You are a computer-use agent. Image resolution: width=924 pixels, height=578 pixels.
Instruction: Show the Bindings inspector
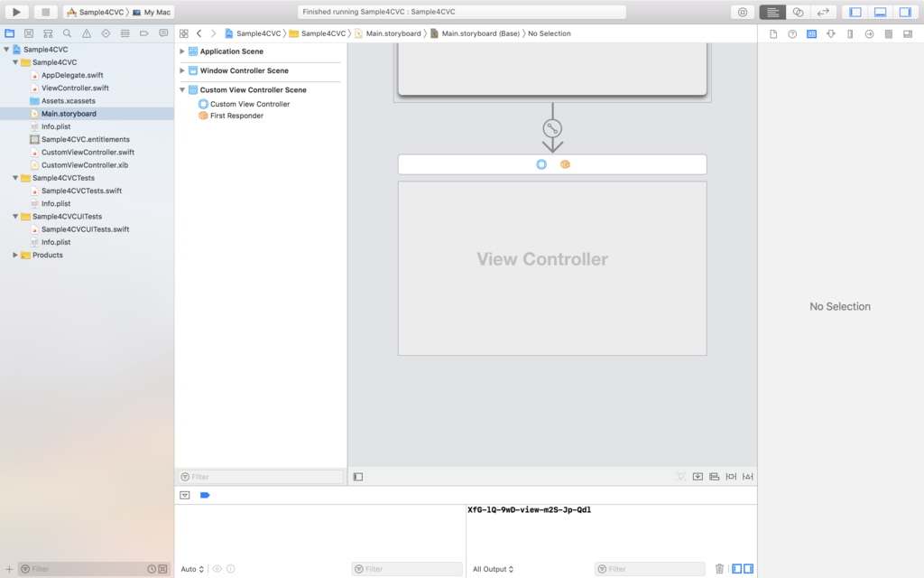[x=889, y=34]
